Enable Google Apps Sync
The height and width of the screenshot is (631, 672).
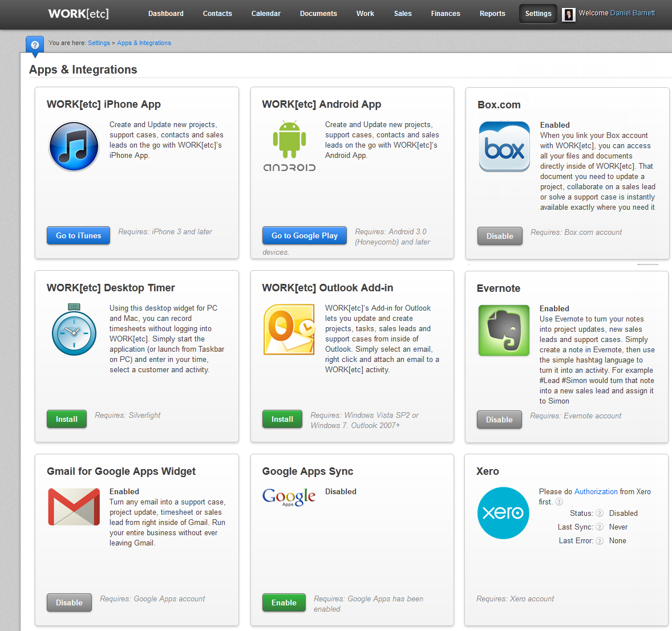coord(284,602)
